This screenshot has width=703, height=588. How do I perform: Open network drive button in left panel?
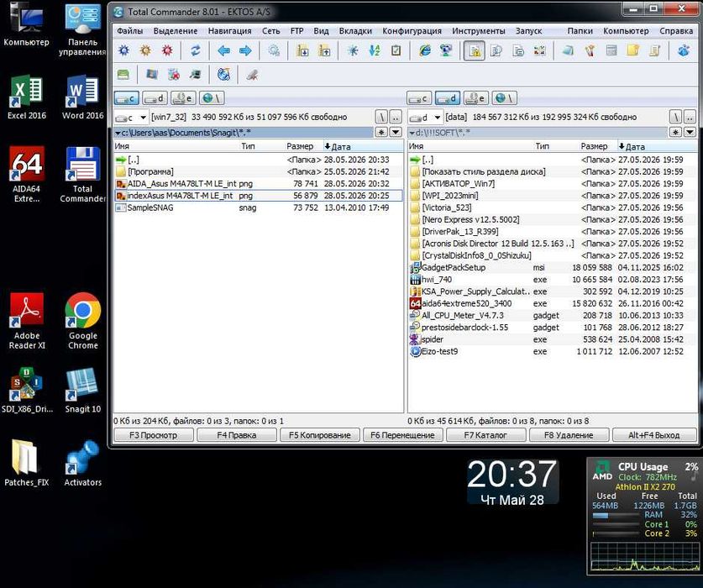coord(212,97)
